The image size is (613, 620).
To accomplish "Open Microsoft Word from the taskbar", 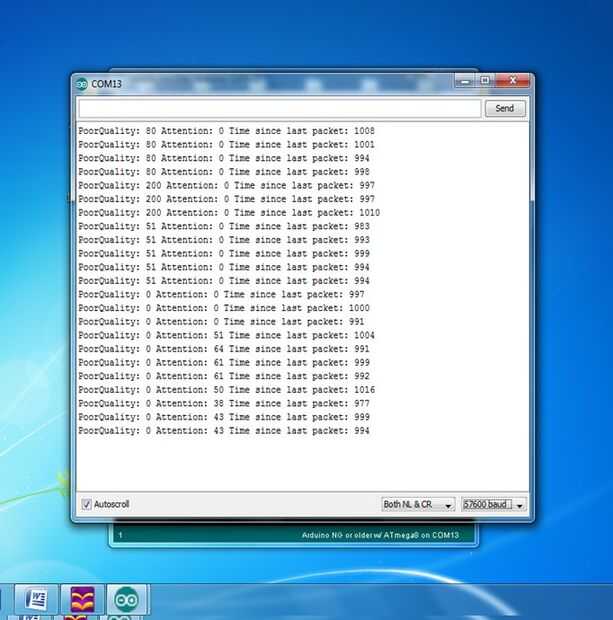I will (x=36, y=599).
